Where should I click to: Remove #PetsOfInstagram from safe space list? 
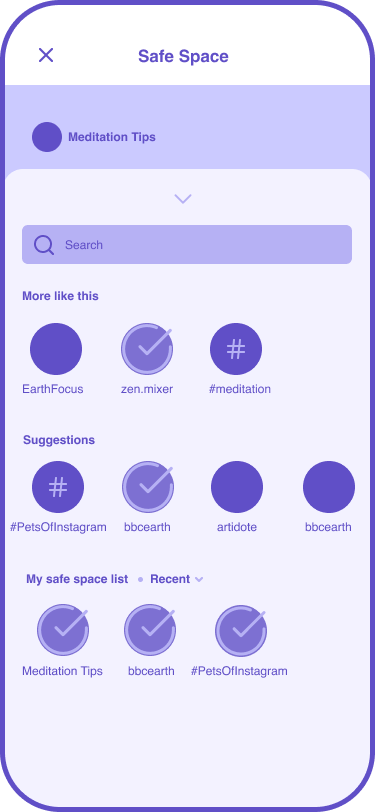(241, 630)
